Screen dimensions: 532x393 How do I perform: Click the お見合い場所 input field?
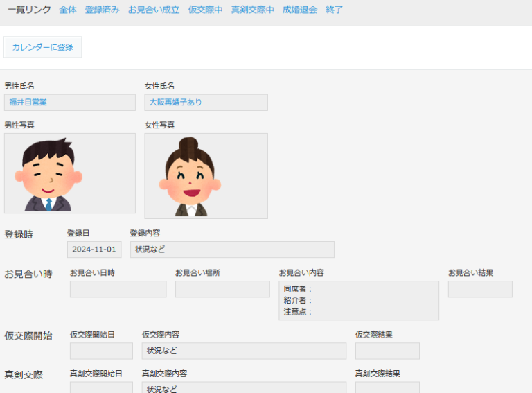pyautogui.click(x=222, y=289)
